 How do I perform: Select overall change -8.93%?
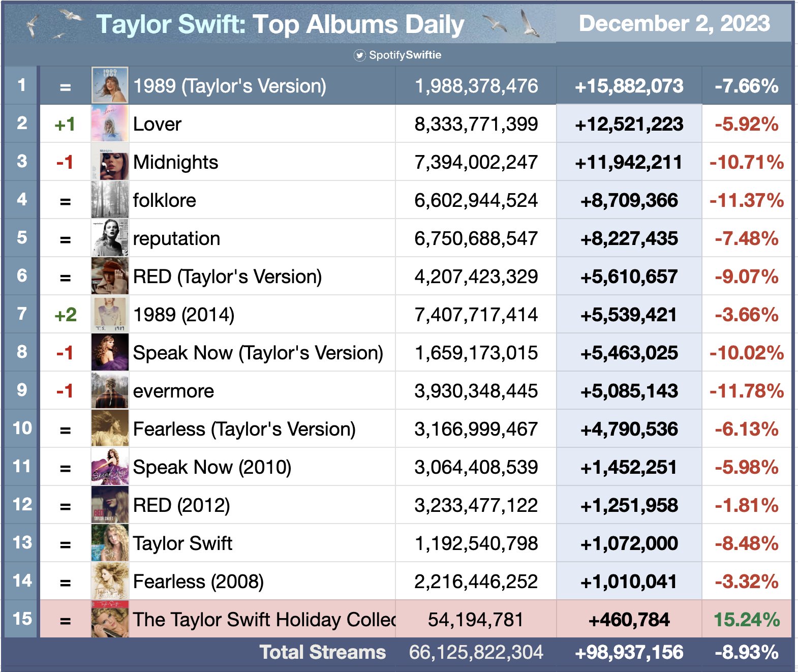(x=747, y=652)
